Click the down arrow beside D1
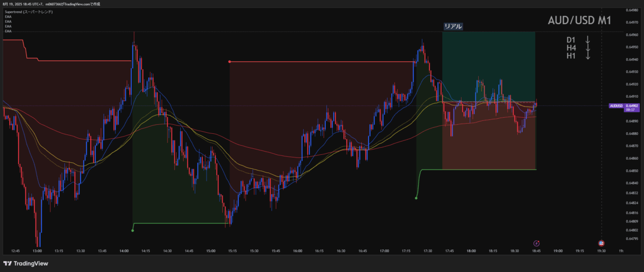 [588, 40]
